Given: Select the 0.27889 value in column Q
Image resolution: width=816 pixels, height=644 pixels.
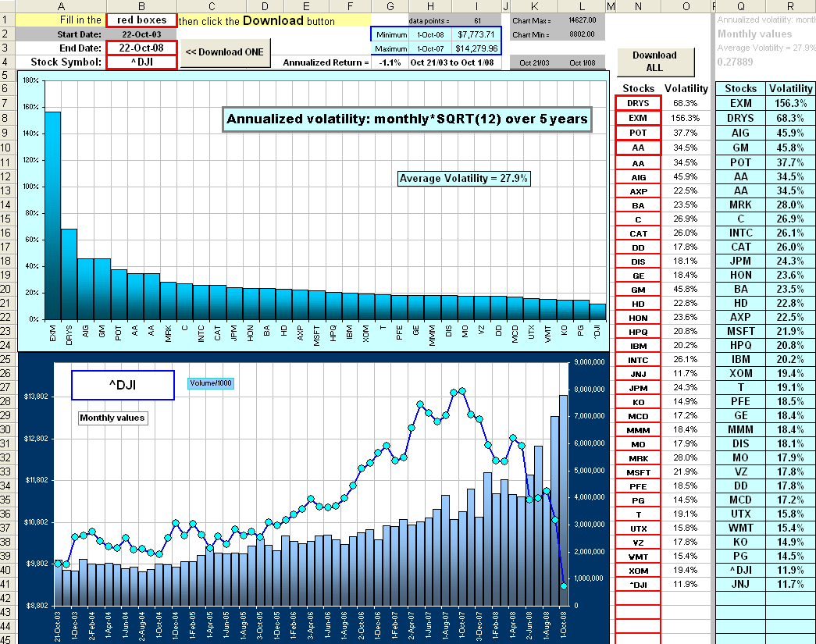Looking at the screenshot, I should [x=736, y=62].
